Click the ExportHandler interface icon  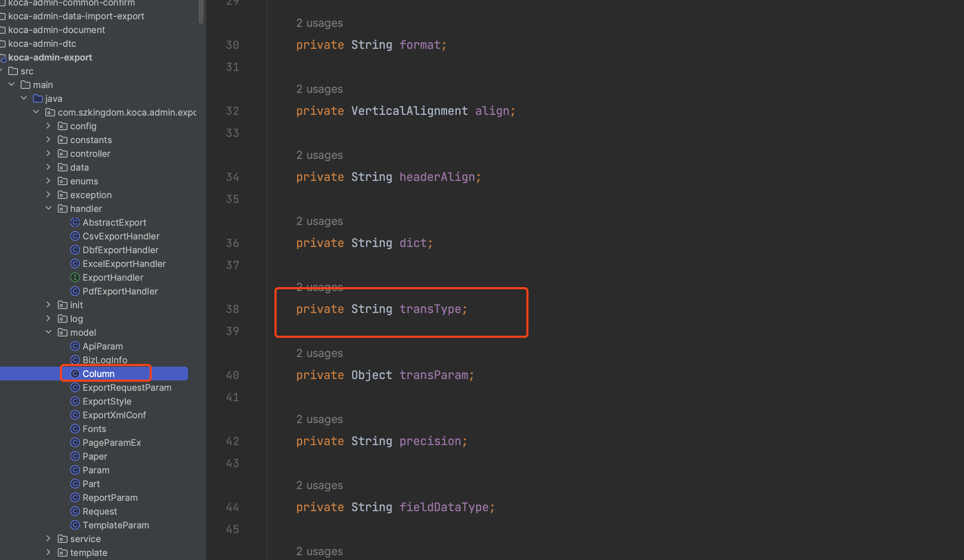pyautogui.click(x=75, y=278)
